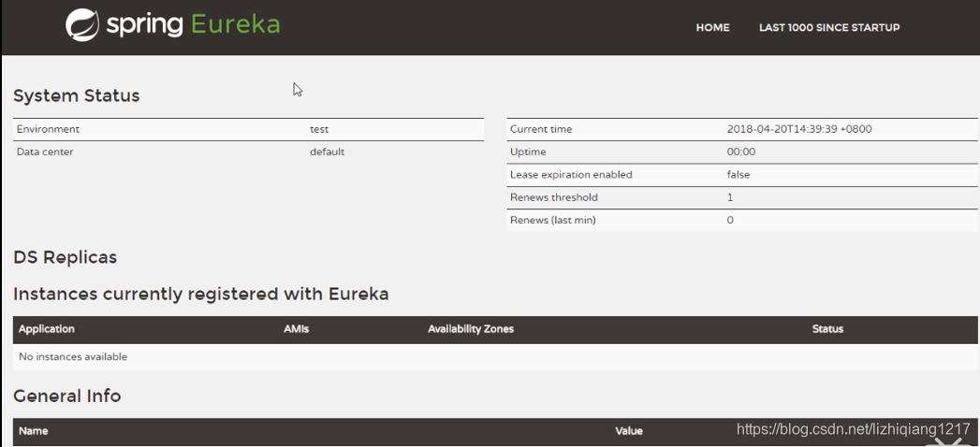Select the environment value test
980x447 pixels.
pos(319,129)
